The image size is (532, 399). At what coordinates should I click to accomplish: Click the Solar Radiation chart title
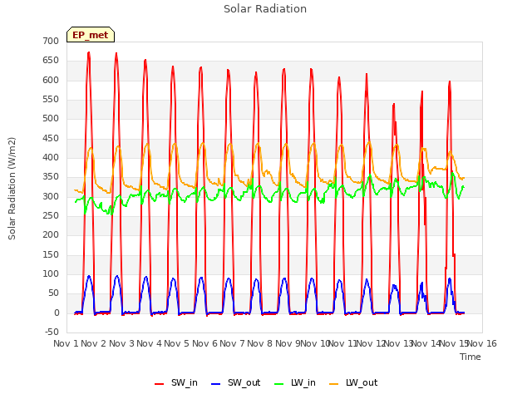coord(265,9)
